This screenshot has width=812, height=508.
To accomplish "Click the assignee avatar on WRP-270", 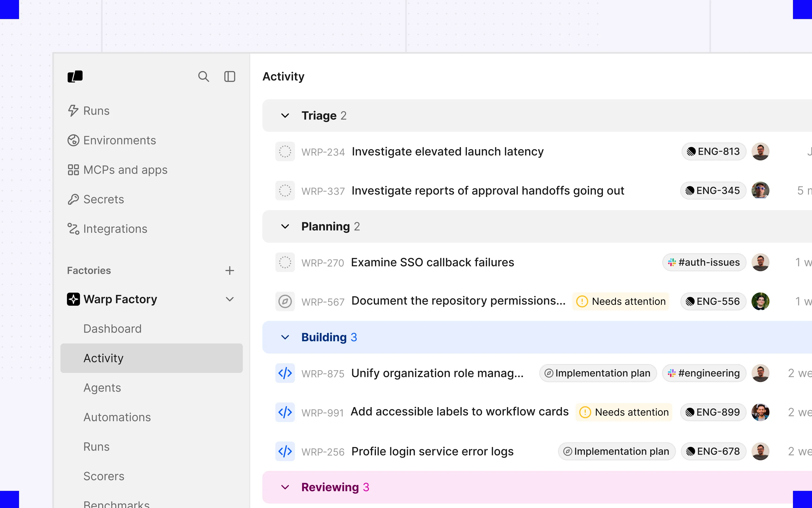I will click(x=760, y=262).
